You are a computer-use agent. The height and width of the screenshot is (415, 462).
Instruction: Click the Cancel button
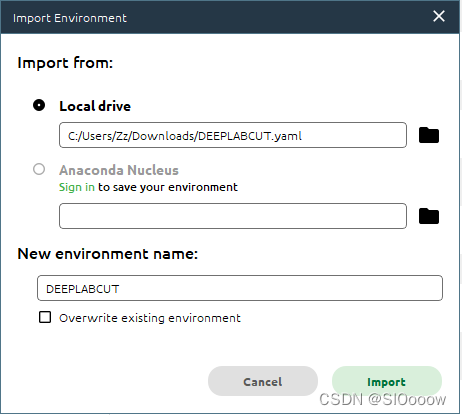[263, 381]
